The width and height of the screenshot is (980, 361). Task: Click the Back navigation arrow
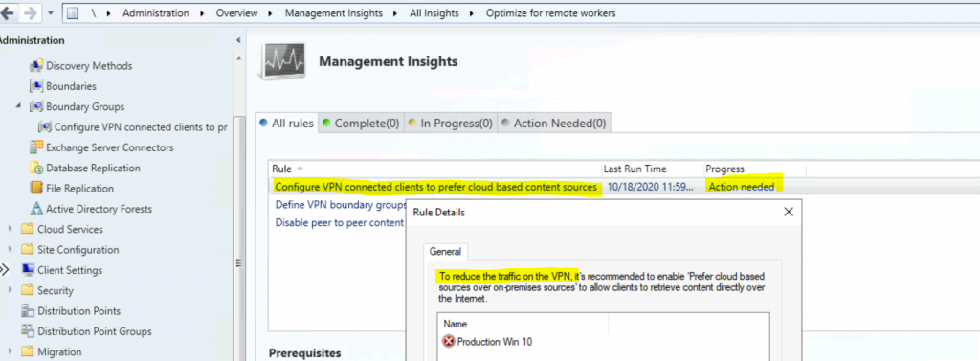8,12
